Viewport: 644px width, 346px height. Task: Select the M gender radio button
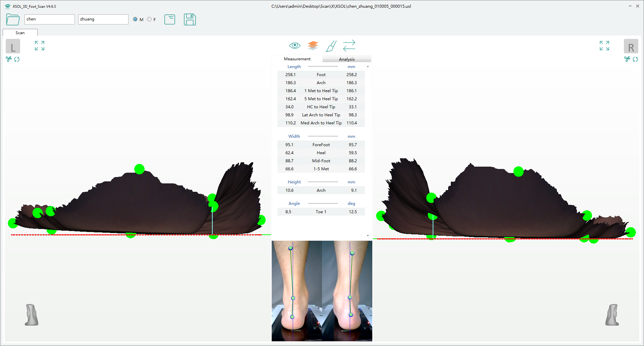[135, 19]
